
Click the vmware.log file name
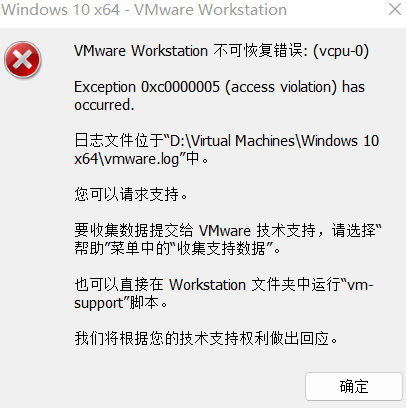coord(142,159)
